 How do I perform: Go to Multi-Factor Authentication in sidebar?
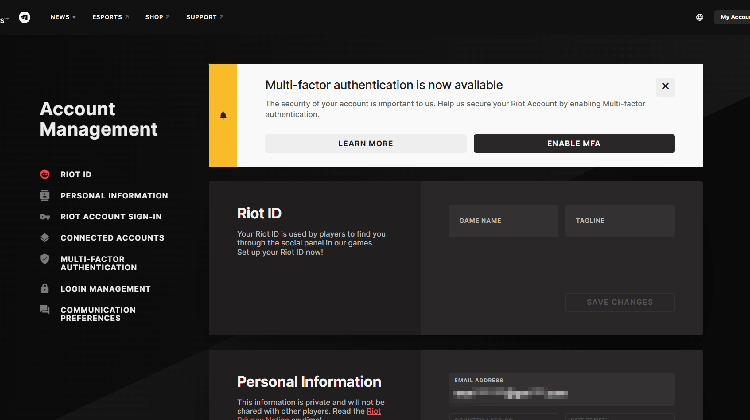click(x=99, y=263)
